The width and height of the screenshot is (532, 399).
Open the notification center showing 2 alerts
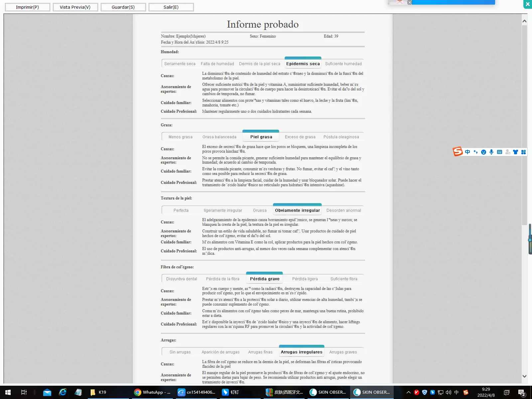tap(522, 392)
